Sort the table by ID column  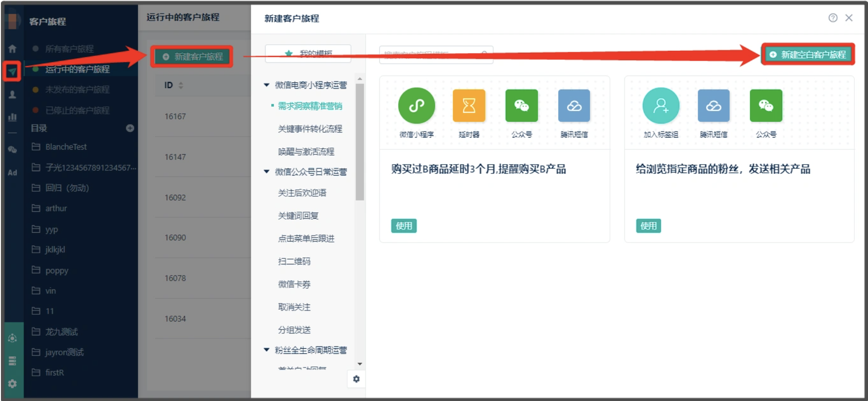tap(181, 85)
